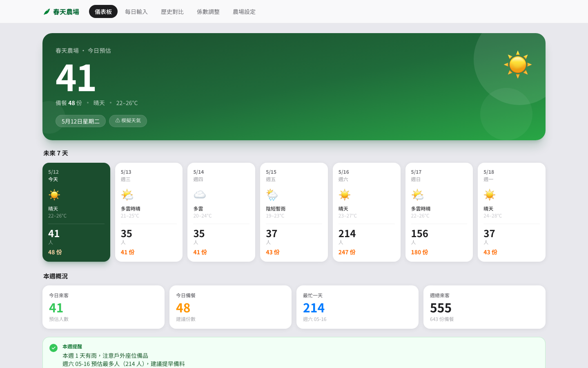Screen dimensions: 588x368
Task: Click the 週總來客 summary card
Action: 484,307
